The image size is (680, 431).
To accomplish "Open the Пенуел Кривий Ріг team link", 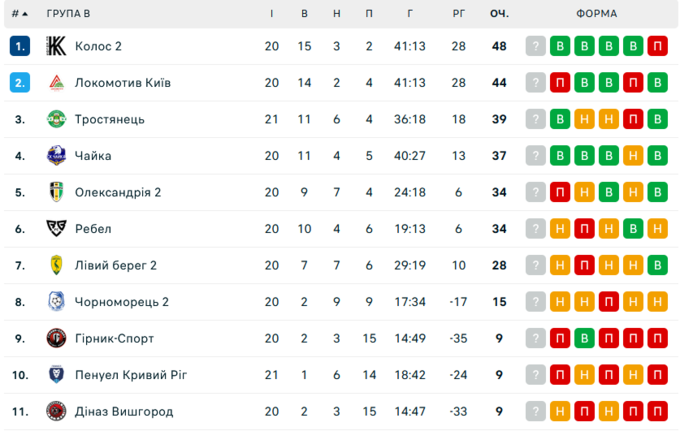I will coord(131,375).
